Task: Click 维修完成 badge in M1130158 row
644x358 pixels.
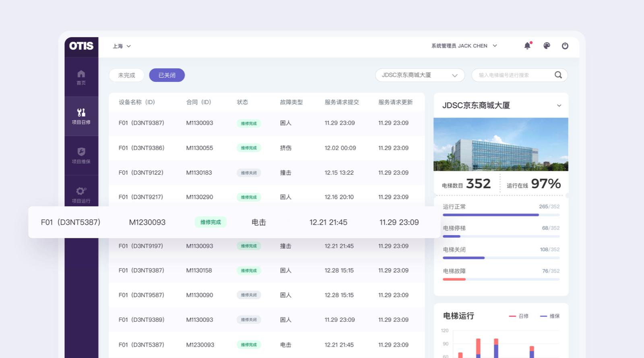Action: click(249, 271)
